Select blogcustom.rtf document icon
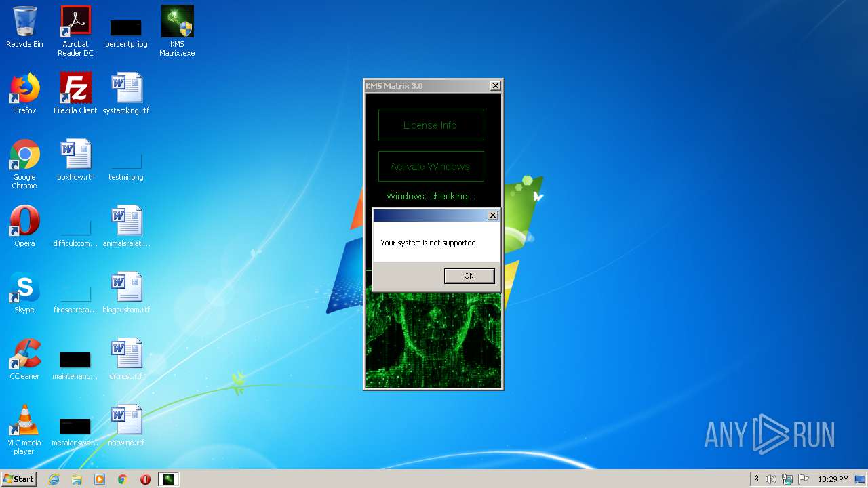 point(126,293)
